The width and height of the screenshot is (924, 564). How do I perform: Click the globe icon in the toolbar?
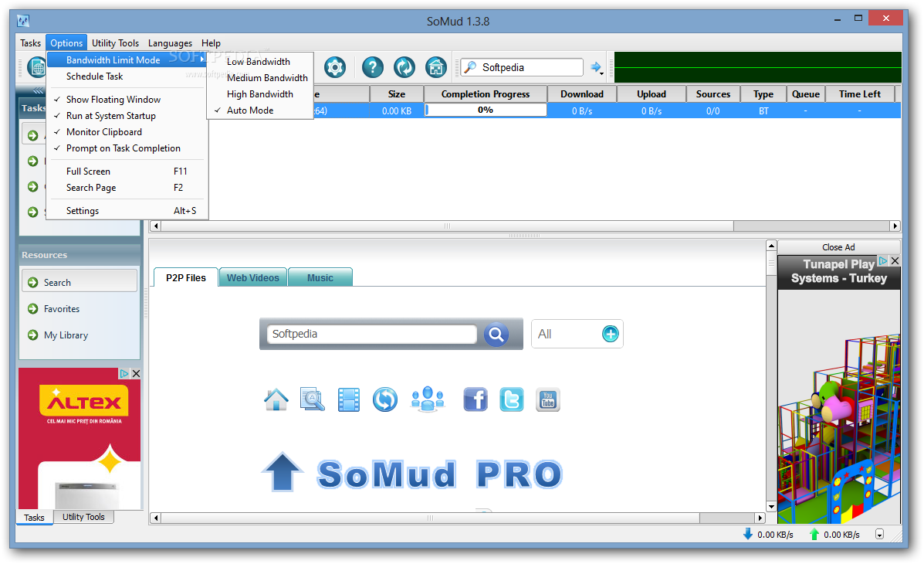pyautogui.click(x=36, y=67)
